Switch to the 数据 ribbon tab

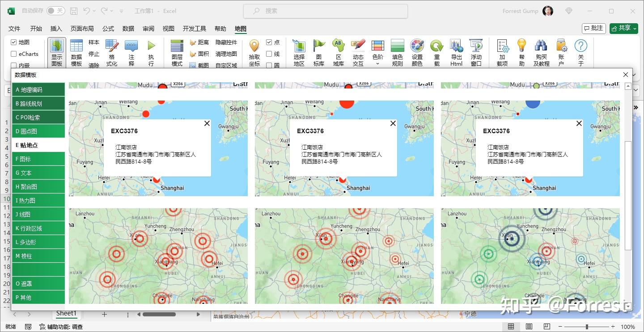tap(128, 29)
